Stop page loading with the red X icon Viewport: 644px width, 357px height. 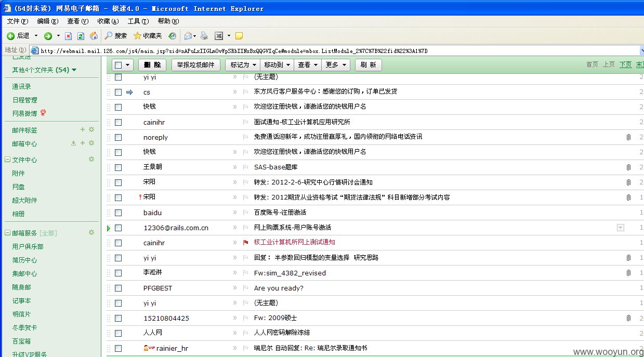(69, 36)
